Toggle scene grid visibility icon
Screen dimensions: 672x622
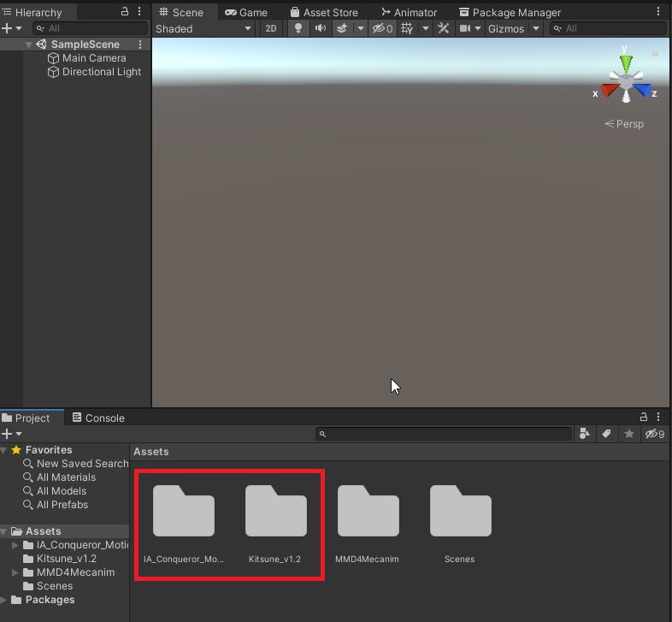(x=407, y=28)
